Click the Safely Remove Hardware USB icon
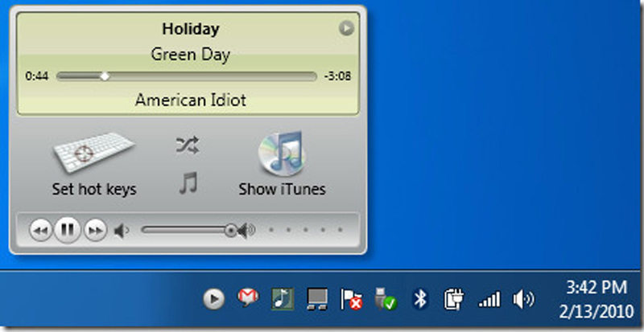644x332 pixels. pos(386,299)
